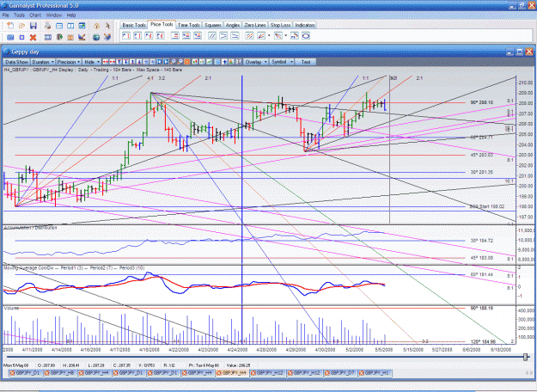Switch to the Basic Tools tab
The image size is (537, 392).
pyautogui.click(x=134, y=25)
